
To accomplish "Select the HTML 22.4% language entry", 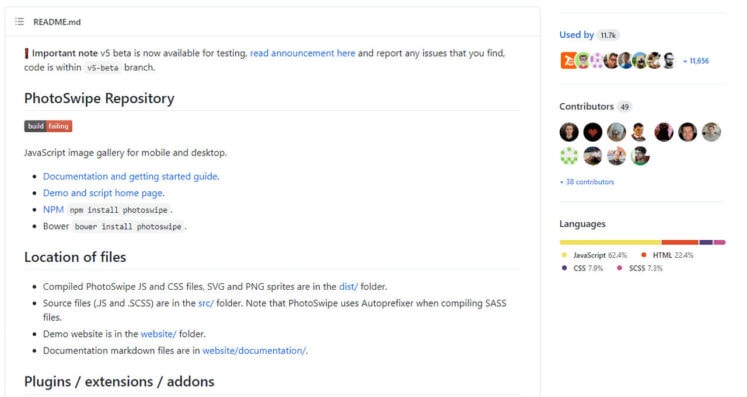I will click(667, 255).
